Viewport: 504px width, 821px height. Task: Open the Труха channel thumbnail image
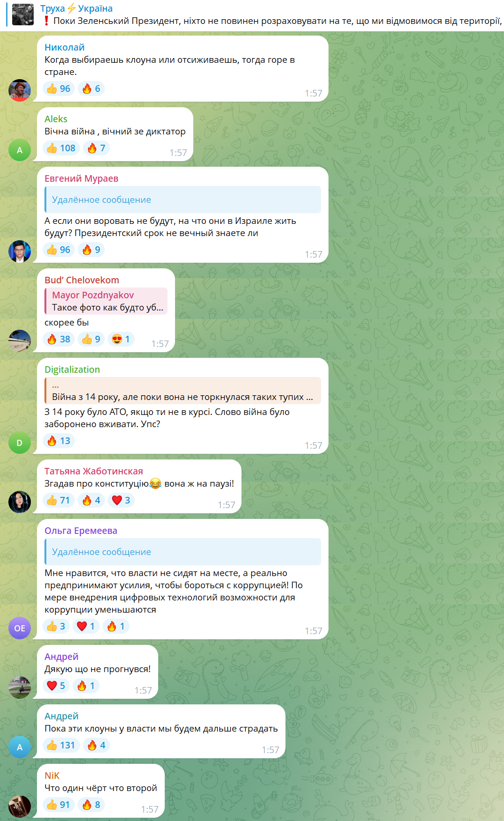pyautogui.click(x=23, y=15)
